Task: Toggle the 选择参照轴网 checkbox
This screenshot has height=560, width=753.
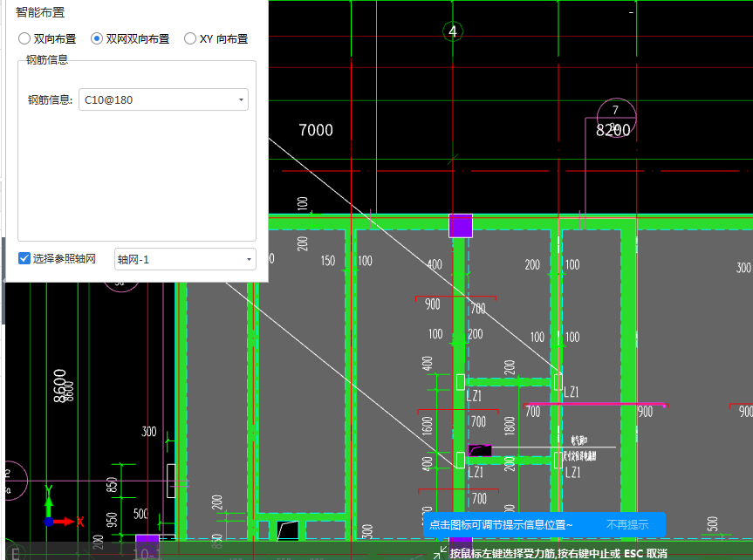Action: click(x=24, y=258)
